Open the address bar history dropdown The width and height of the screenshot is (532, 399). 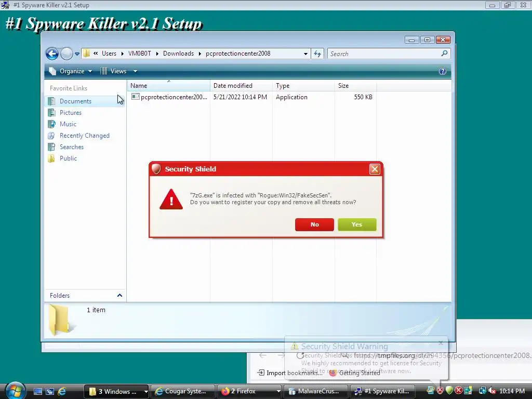[305, 54]
